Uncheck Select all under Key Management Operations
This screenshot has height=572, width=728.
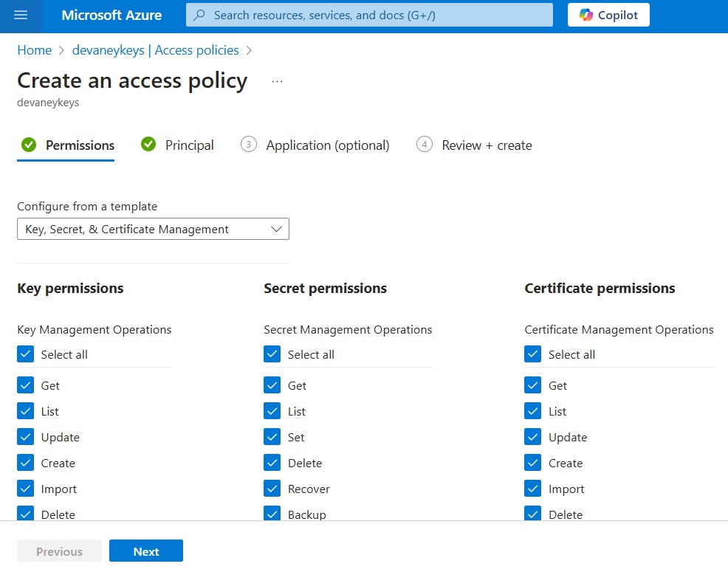26,354
